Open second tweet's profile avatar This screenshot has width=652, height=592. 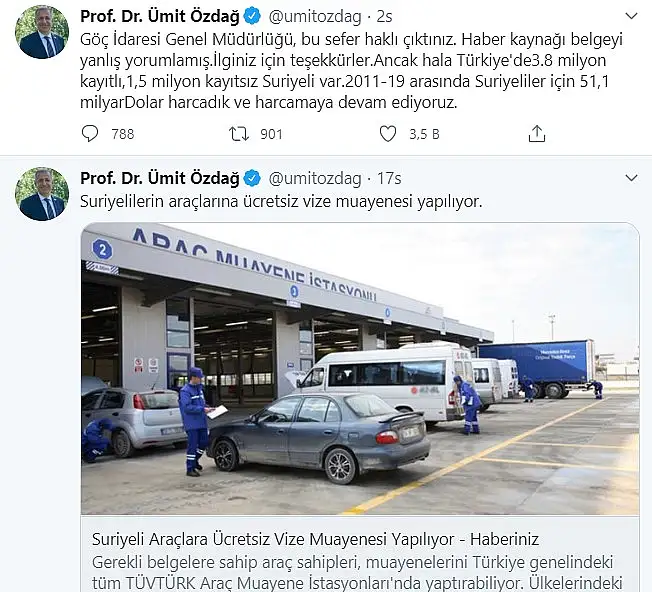point(42,194)
